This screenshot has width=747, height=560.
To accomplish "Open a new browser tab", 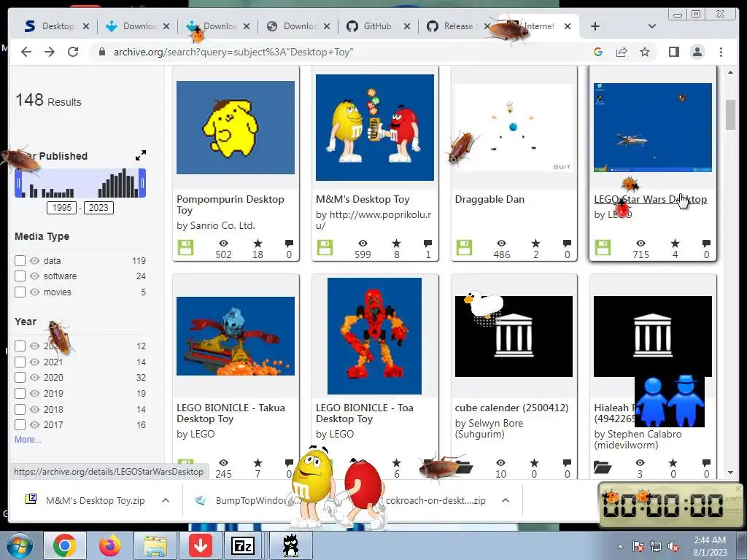I will click(595, 26).
